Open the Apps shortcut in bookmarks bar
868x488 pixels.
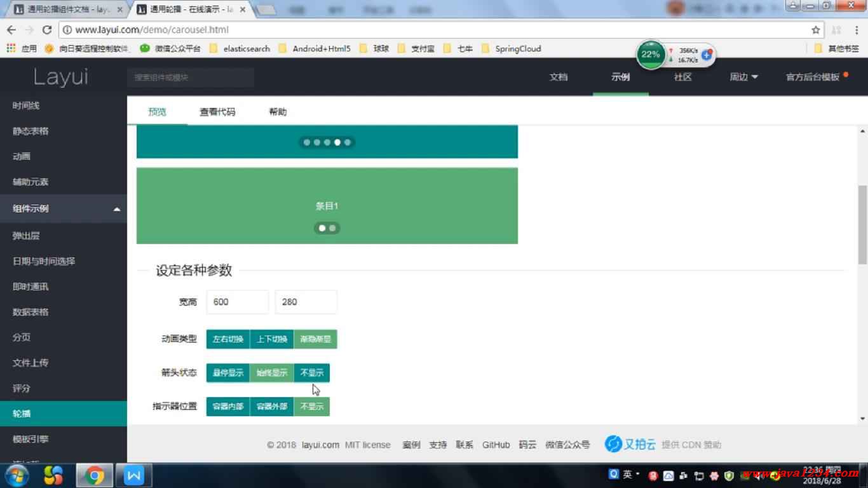[x=22, y=48]
